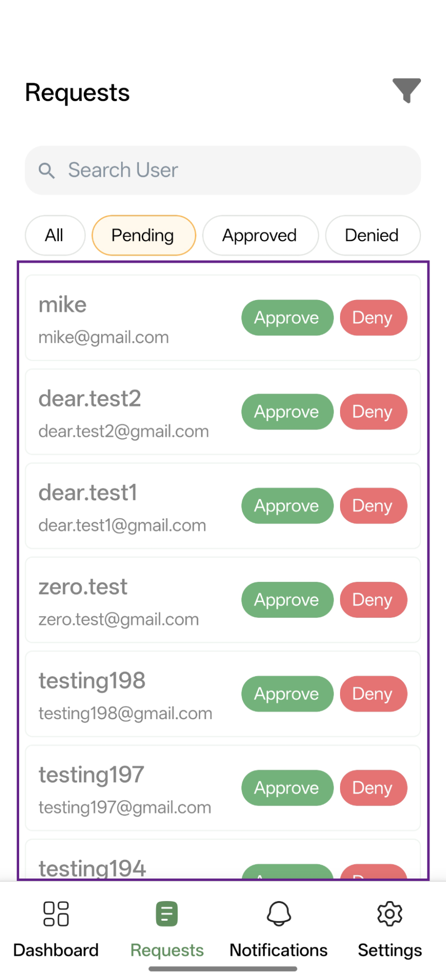The image size is (446, 980).
Task: Deny the dear.test2 request
Action: click(x=373, y=412)
